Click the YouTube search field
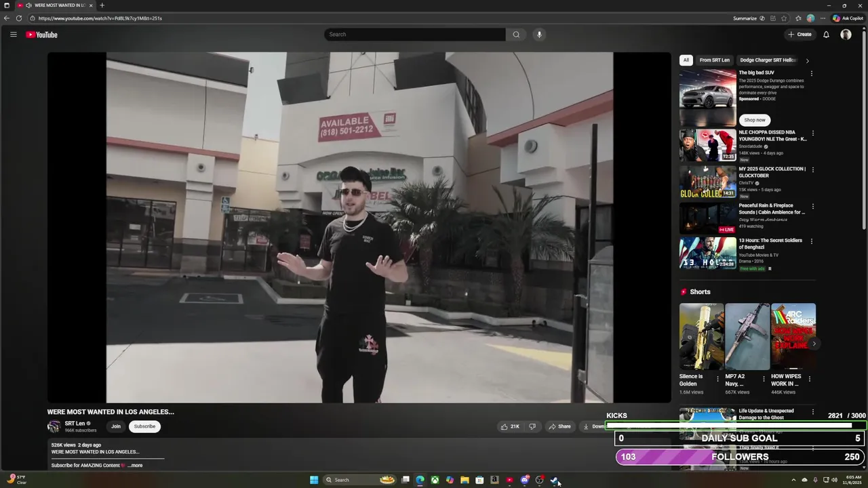The height and width of the screenshot is (488, 868). pyautogui.click(x=414, y=35)
